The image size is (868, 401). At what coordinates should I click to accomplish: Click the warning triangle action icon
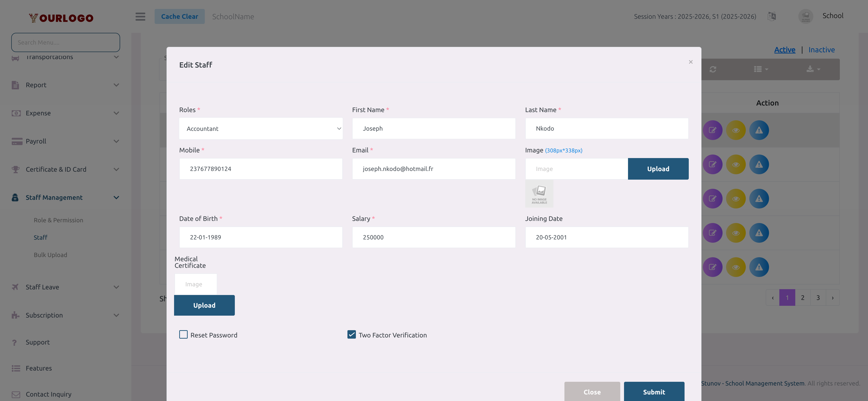pos(759,130)
